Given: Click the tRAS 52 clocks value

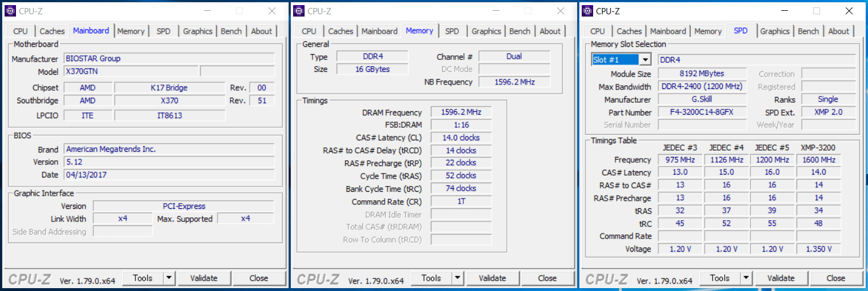Looking at the screenshot, I should 461,176.
